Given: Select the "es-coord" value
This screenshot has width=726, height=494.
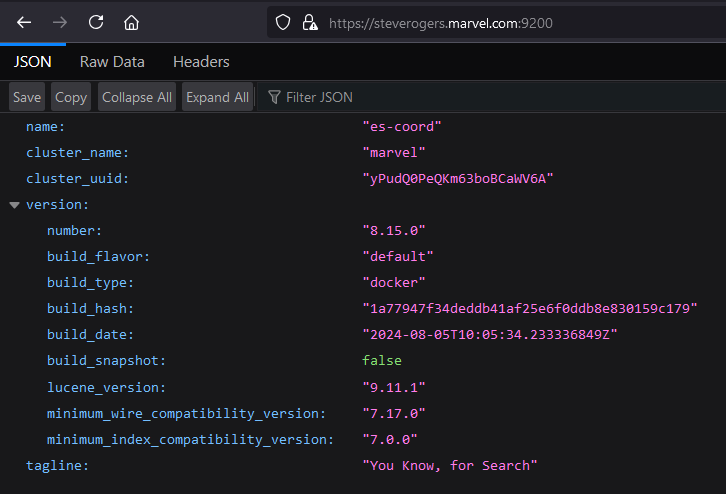Looking at the screenshot, I should [x=401, y=126].
